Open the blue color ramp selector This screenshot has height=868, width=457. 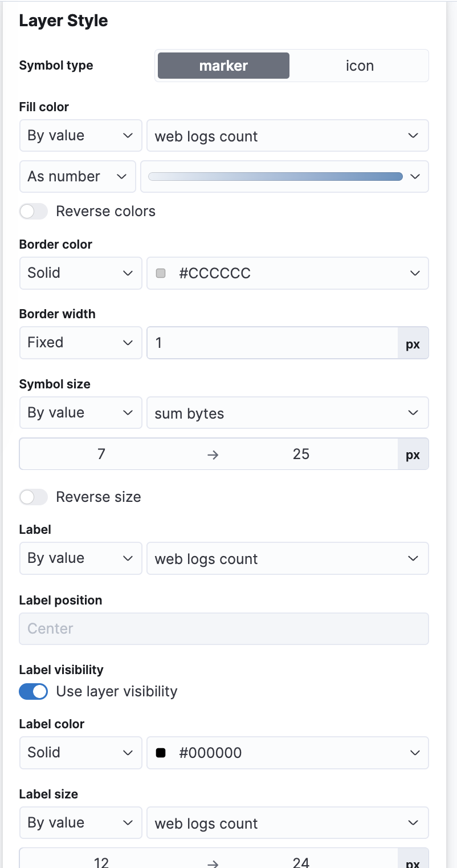[x=284, y=176]
